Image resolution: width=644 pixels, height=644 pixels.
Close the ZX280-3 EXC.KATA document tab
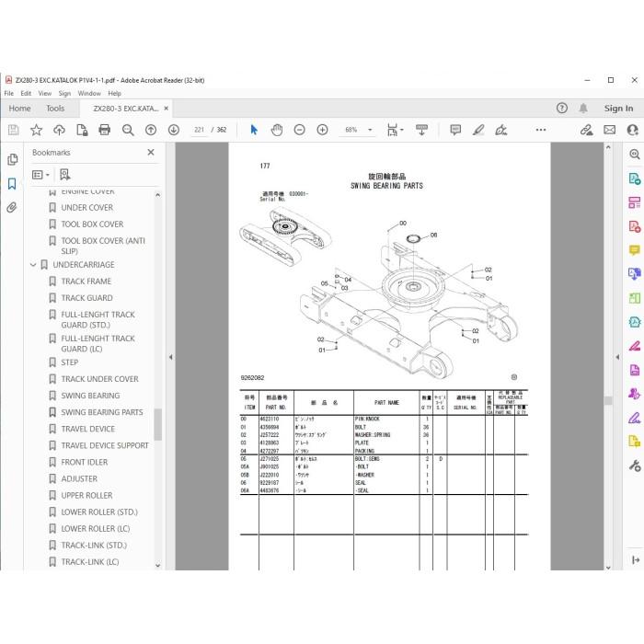tap(167, 109)
